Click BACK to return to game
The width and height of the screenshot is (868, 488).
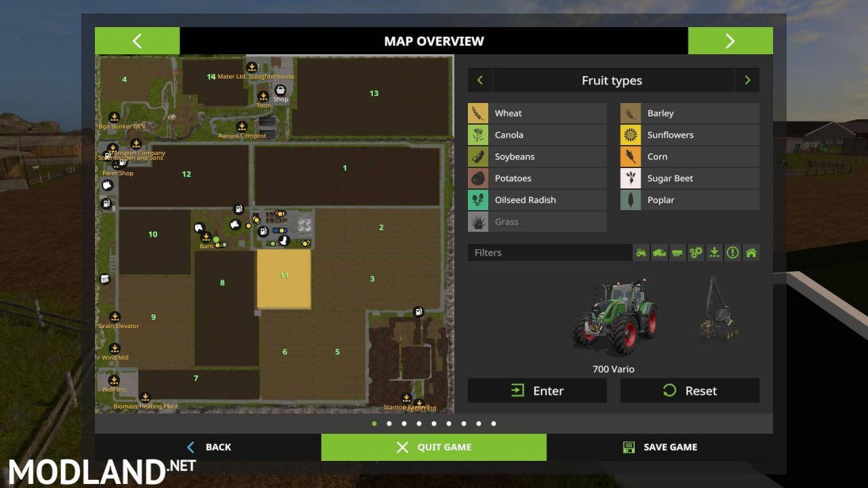(208, 447)
